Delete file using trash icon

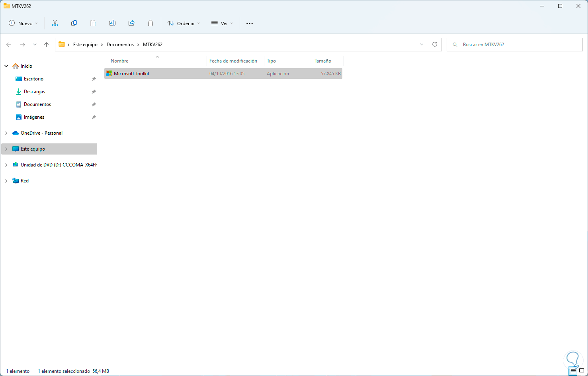point(150,23)
